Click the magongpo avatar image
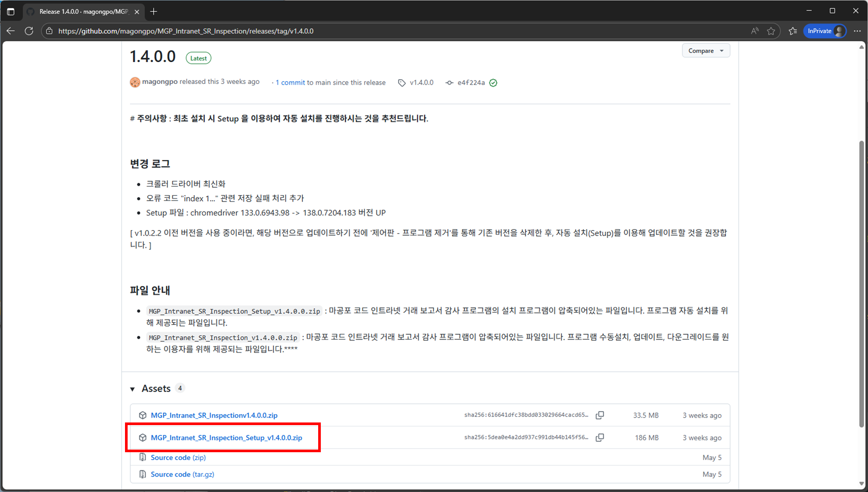Viewport: 868px width, 492px height. click(x=135, y=82)
